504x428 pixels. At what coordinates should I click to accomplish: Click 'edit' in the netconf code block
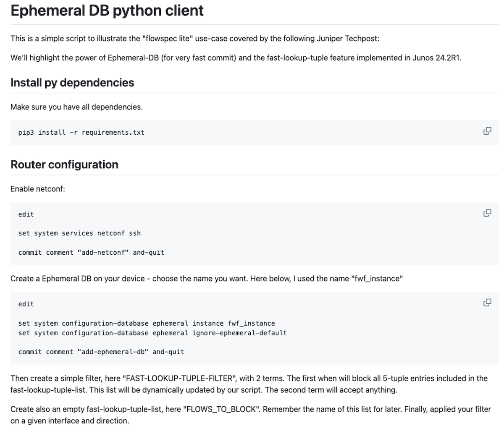click(26, 214)
